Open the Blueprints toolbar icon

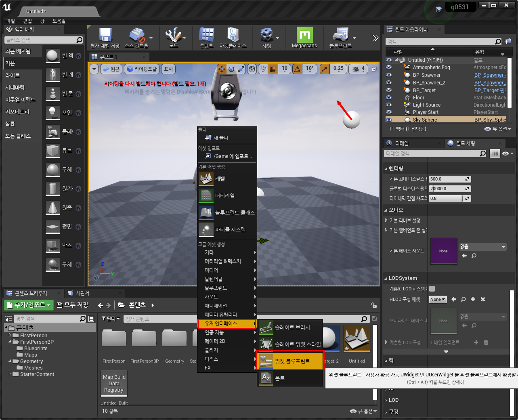click(340, 35)
